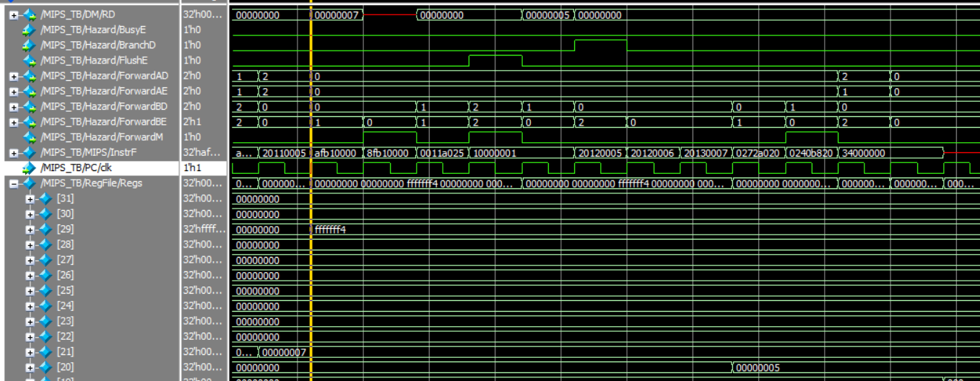
Task: Click the signal icon for Hazard/BusyE
Action: (x=30, y=30)
